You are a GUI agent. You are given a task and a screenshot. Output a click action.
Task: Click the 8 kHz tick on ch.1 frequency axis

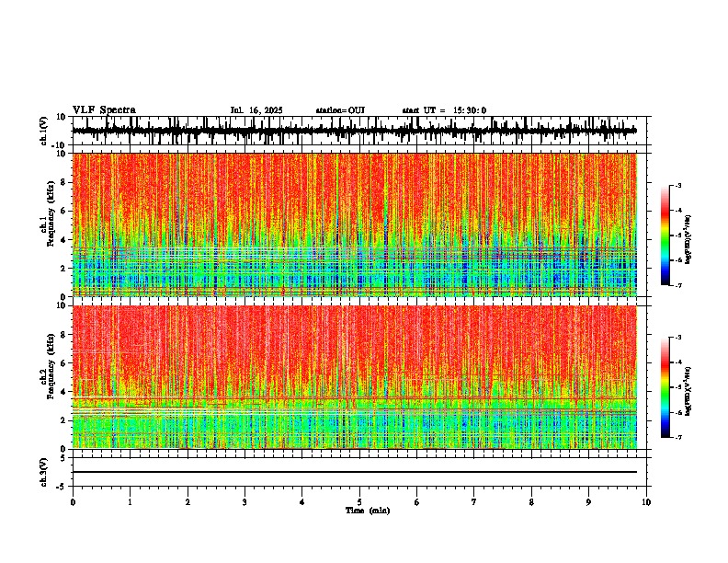pos(63,182)
